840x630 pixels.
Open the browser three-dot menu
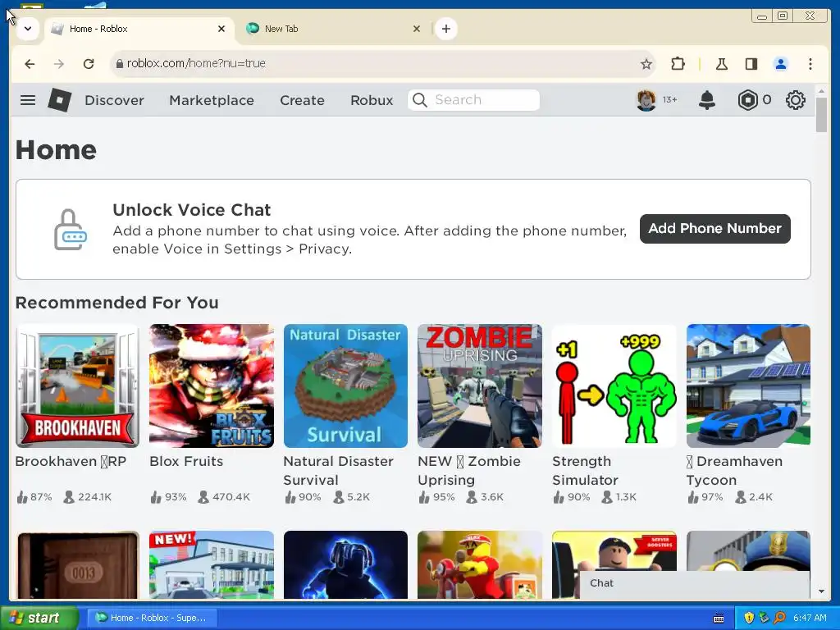810,64
